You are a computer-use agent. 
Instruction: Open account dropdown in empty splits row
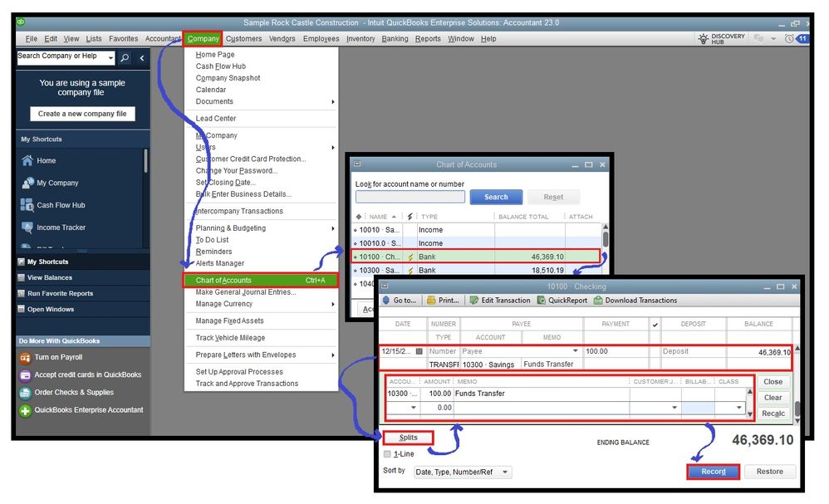pyautogui.click(x=414, y=408)
